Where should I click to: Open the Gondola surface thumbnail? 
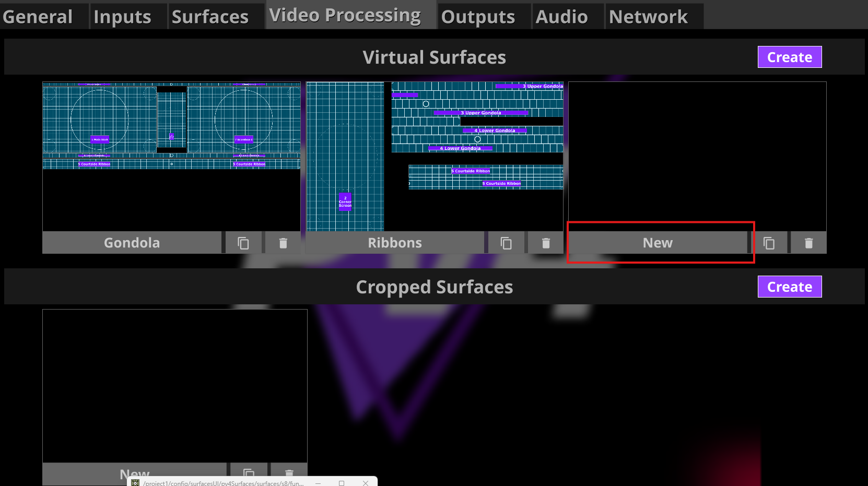(x=171, y=156)
